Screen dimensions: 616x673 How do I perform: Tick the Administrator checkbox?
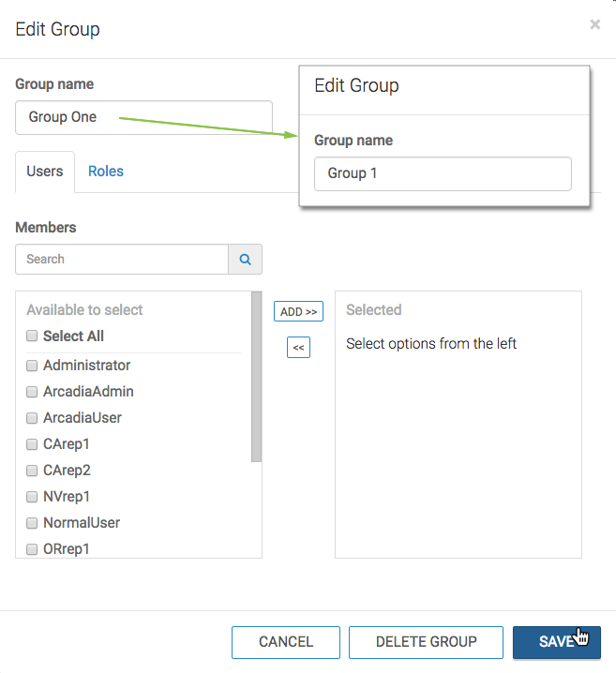pos(32,366)
